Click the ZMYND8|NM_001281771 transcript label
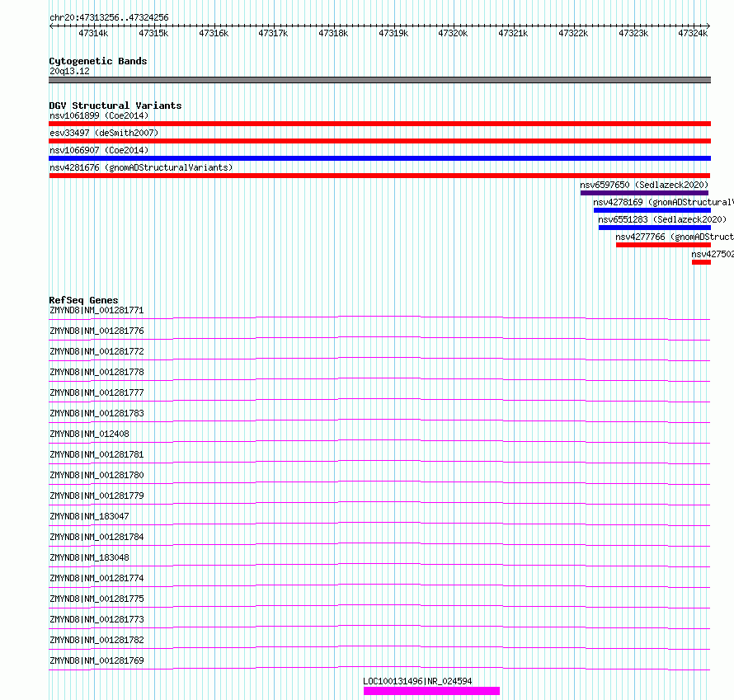Screen dimensions: 734x700 coord(96,310)
